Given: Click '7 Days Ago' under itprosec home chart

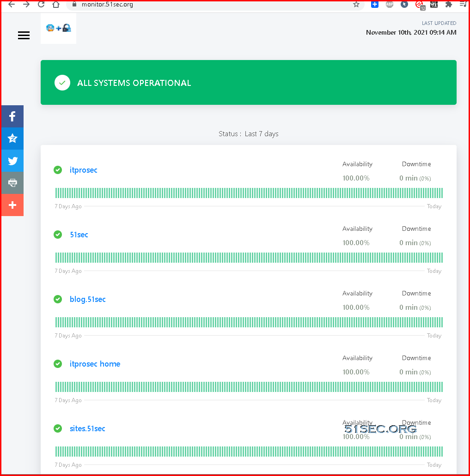Looking at the screenshot, I should [68, 400].
